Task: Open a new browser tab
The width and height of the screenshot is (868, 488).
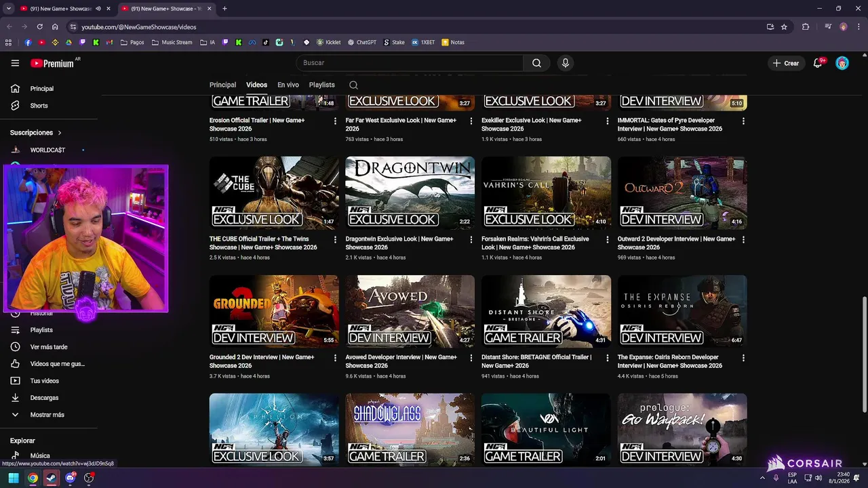Action: point(224,9)
